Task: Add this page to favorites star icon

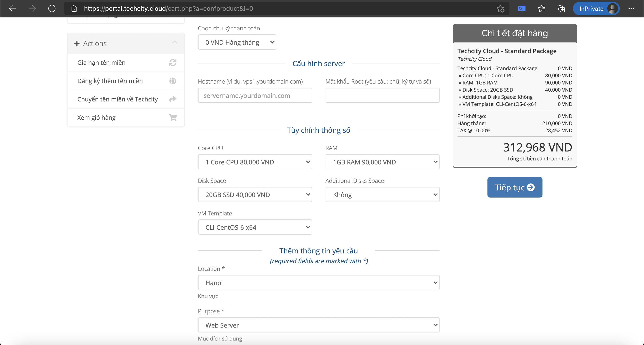Action: 500,8
